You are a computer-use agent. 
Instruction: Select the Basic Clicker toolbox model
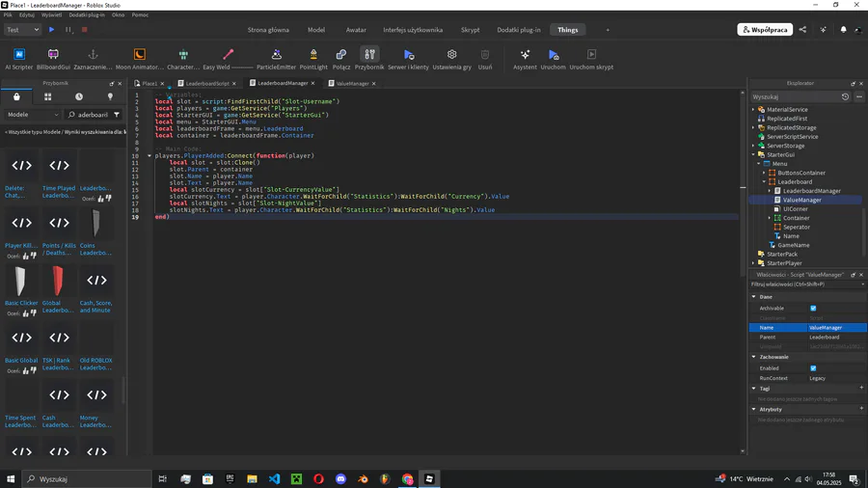pyautogui.click(x=21, y=288)
